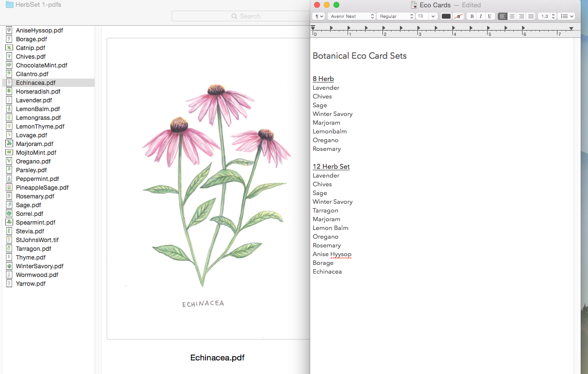Select the Sorrel.pdf file name
Image resolution: width=588 pixels, height=374 pixels.
(x=30, y=213)
